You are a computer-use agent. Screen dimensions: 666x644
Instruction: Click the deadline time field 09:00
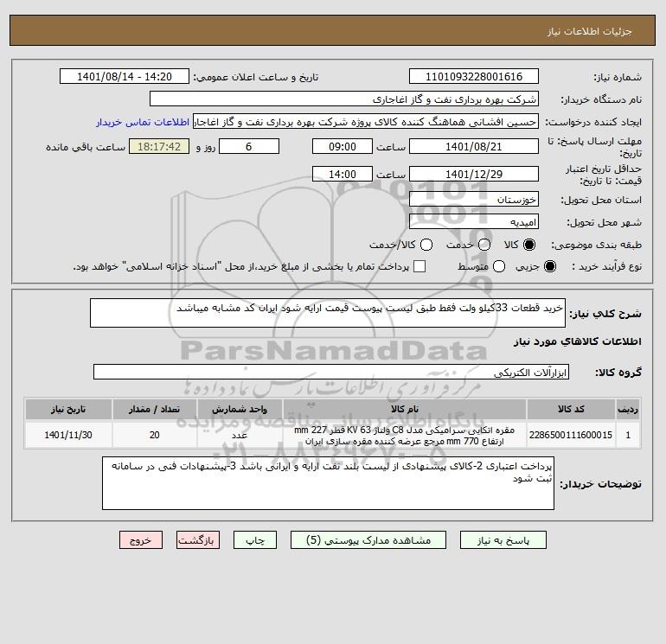(343, 147)
